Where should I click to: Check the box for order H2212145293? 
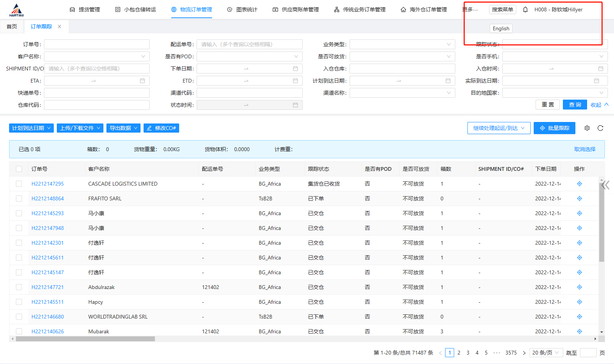pos(19,213)
